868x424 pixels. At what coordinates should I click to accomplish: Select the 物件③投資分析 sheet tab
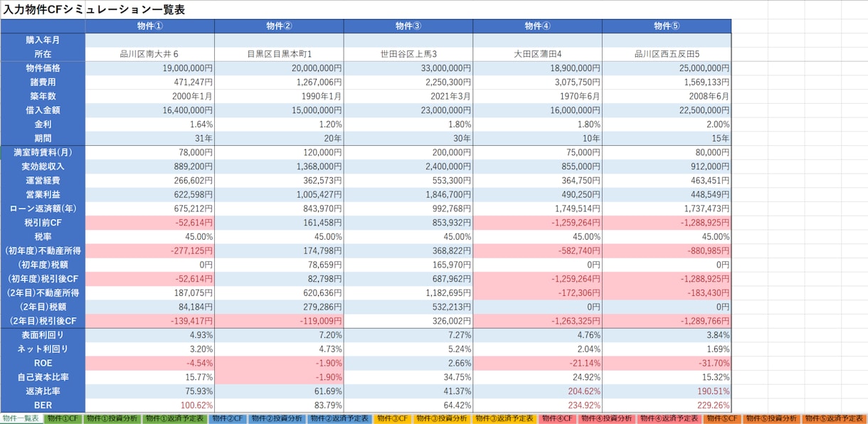(x=442, y=418)
